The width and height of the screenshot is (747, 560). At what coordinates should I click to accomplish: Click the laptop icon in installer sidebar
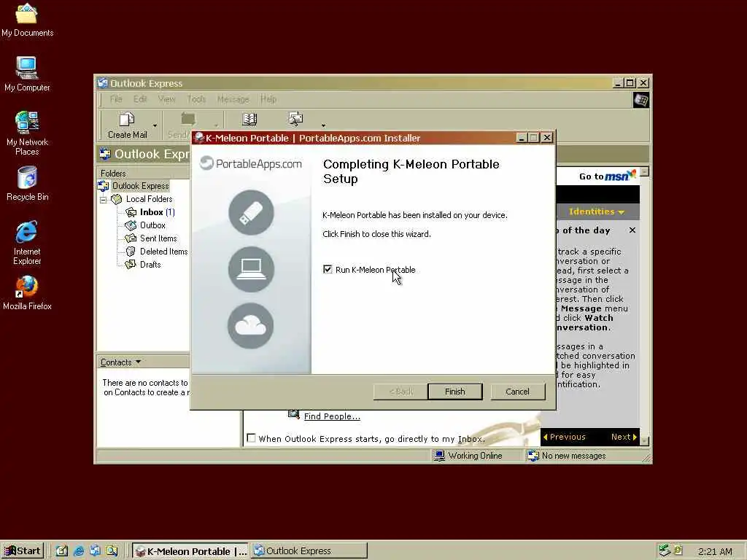(x=251, y=269)
